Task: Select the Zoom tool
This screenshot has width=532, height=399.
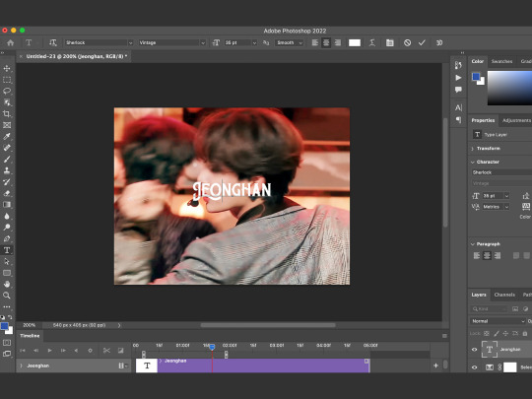Action: pyautogui.click(x=7, y=296)
